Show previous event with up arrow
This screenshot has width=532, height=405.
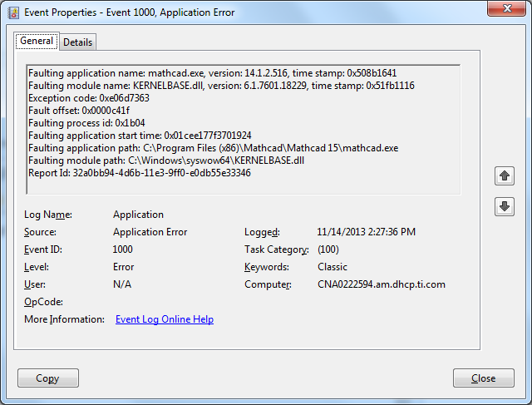point(505,175)
